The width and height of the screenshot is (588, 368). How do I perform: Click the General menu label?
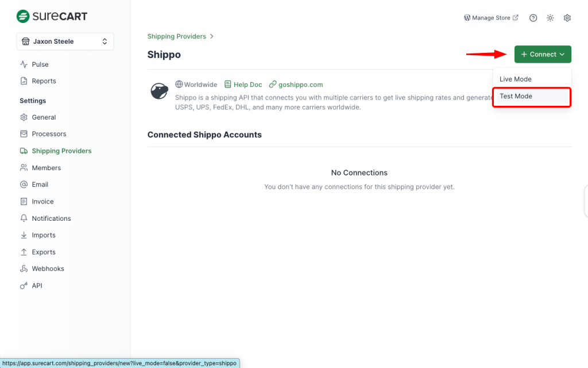click(x=44, y=117)
